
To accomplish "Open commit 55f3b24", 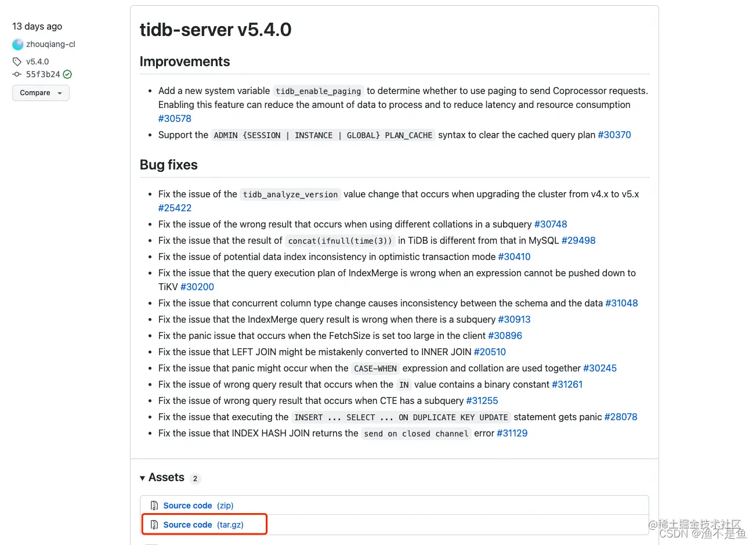I will pyautogui.click(x=43, y=74).
